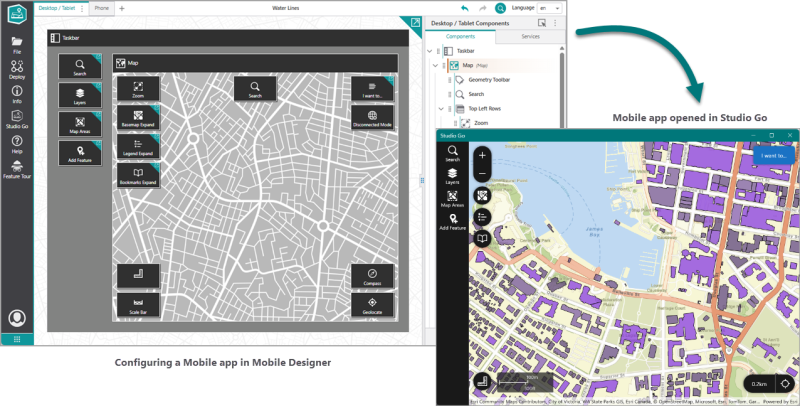Select the Bookmarks Expand component
Image resolution: width=800 pixels, height=406 pixels.
pyautogui.click(x=138, y=175)
